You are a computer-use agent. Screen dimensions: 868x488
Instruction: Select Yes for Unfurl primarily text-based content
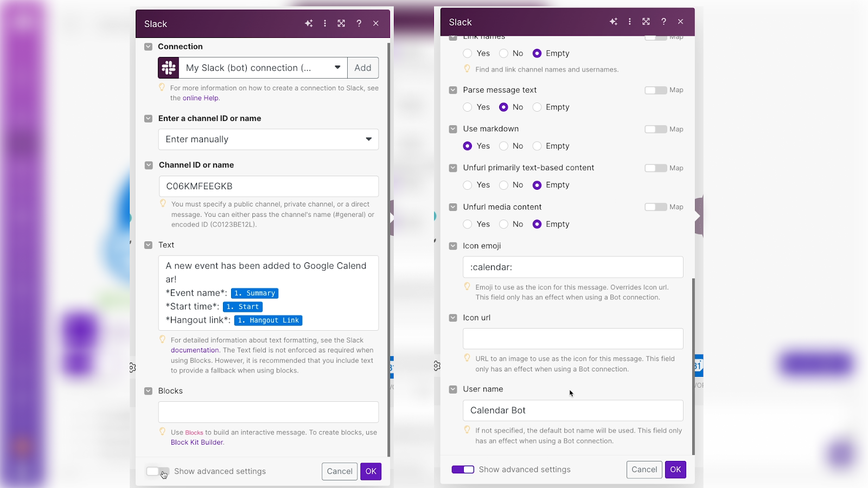pos(468,185)
